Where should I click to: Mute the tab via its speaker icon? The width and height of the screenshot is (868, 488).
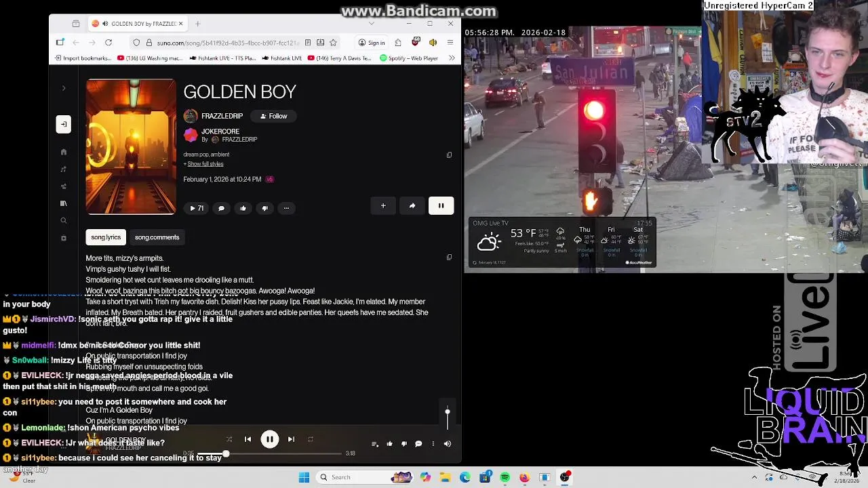click(105, 24)
